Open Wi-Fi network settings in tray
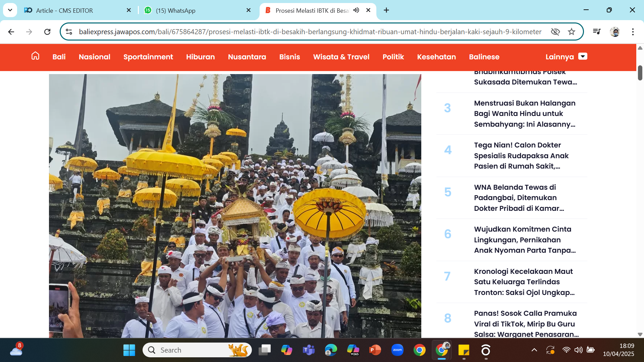The height and width of the screenshot is (362, 644). pos(566,350)
